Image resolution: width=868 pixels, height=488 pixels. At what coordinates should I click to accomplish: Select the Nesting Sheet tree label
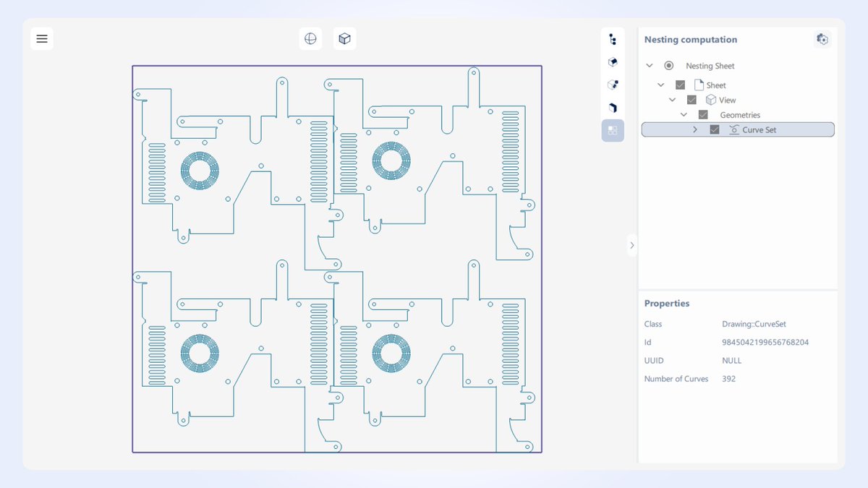[710, 66]
